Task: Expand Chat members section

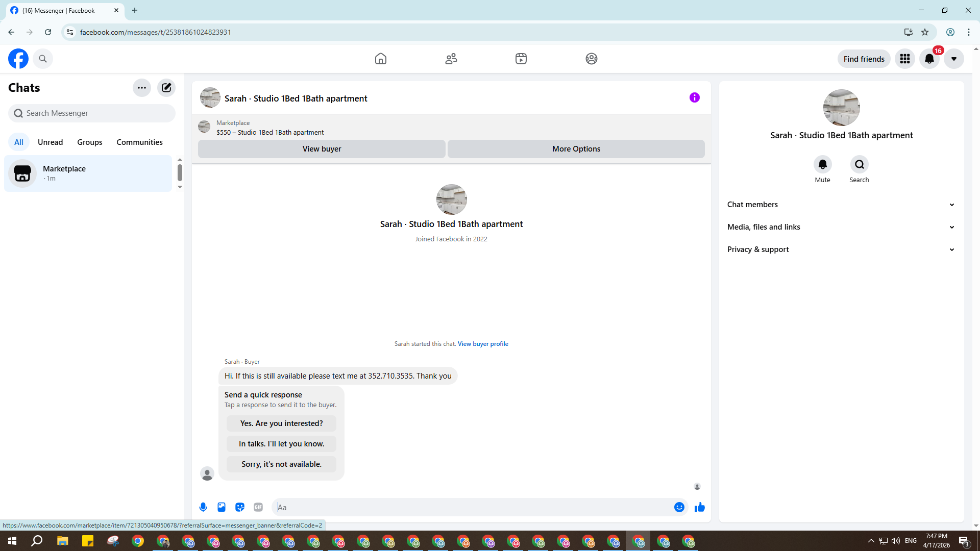Action: 841,205
